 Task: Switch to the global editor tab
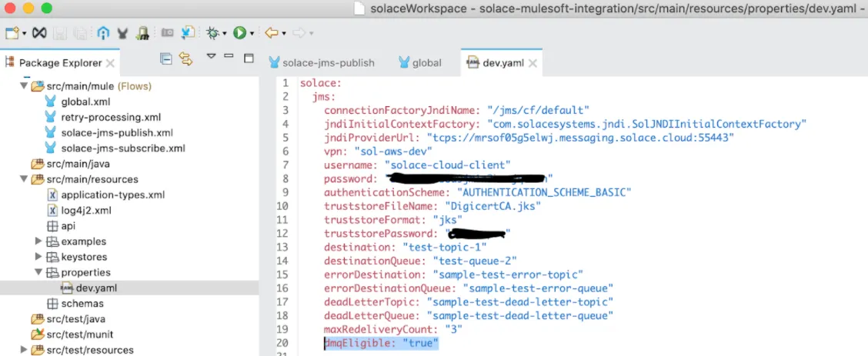420,62
